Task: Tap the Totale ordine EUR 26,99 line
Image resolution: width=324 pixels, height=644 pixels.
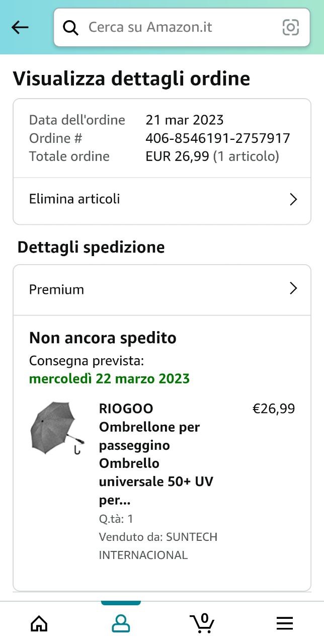Action: pos(154,156)
